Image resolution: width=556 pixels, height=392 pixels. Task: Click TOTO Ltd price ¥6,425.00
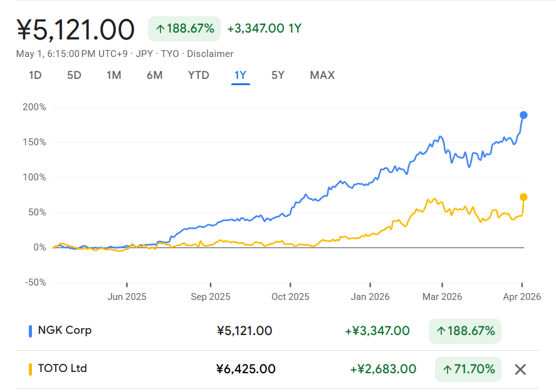[246, 369]
